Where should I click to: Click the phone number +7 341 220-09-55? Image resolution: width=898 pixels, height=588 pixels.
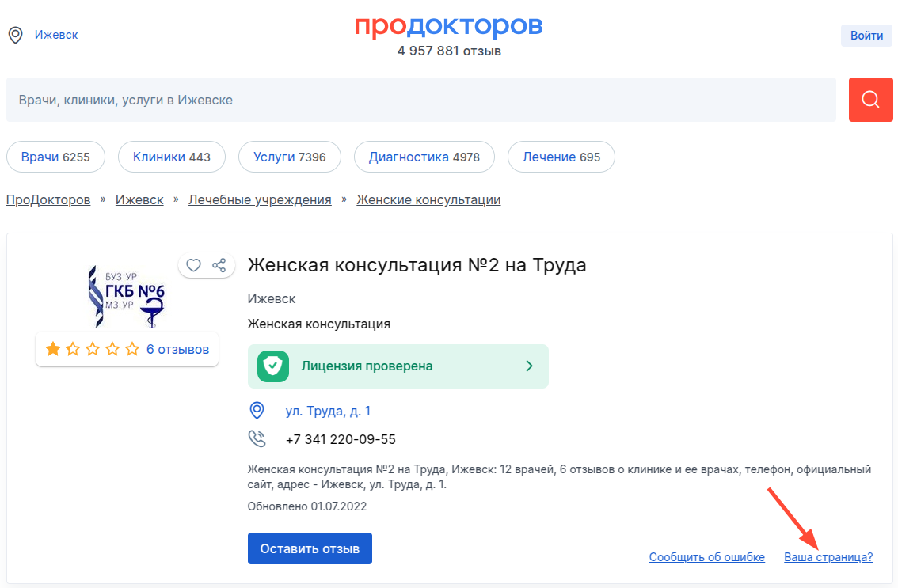pos(341,439)
